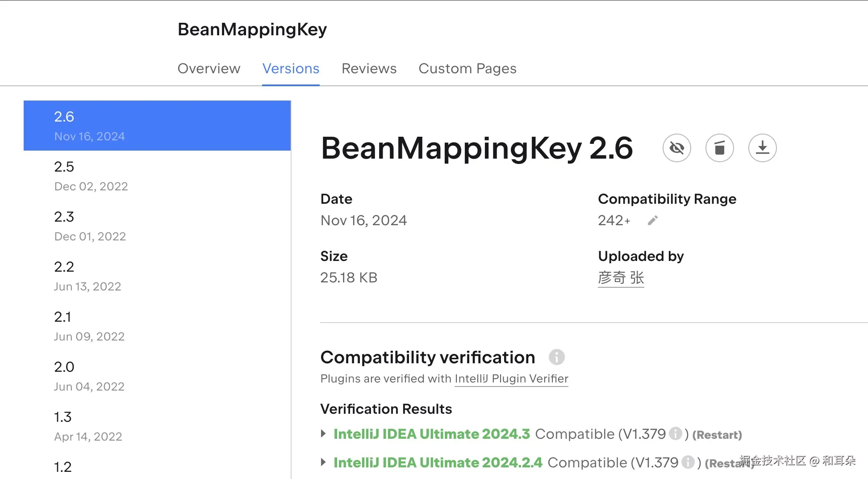Delete version 2.6 using trash icon

pyautogui.click(x=719, y=148)
